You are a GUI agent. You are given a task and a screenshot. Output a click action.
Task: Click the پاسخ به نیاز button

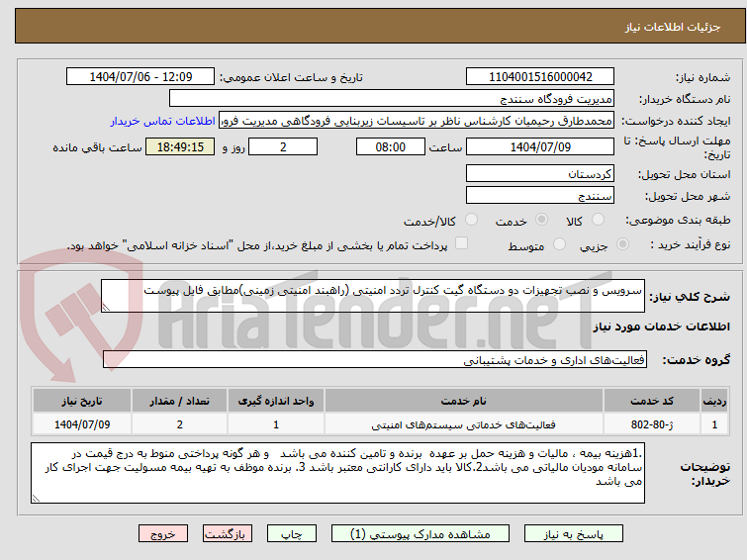pos(574,534)
